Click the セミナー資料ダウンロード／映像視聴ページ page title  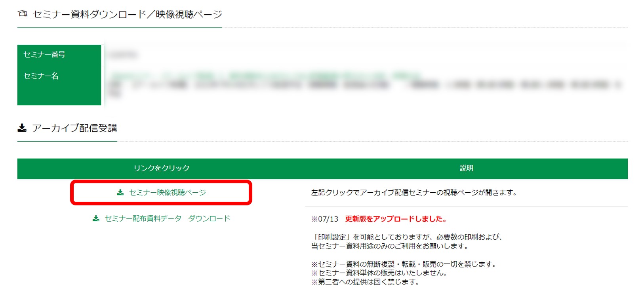127,14
